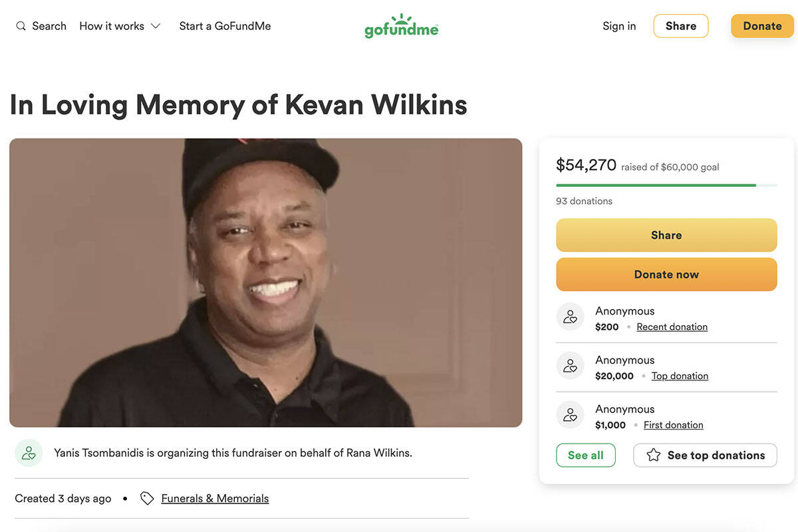Click the orange Donate button in header
Screen dimensions: 798x532
coord(762,26)
